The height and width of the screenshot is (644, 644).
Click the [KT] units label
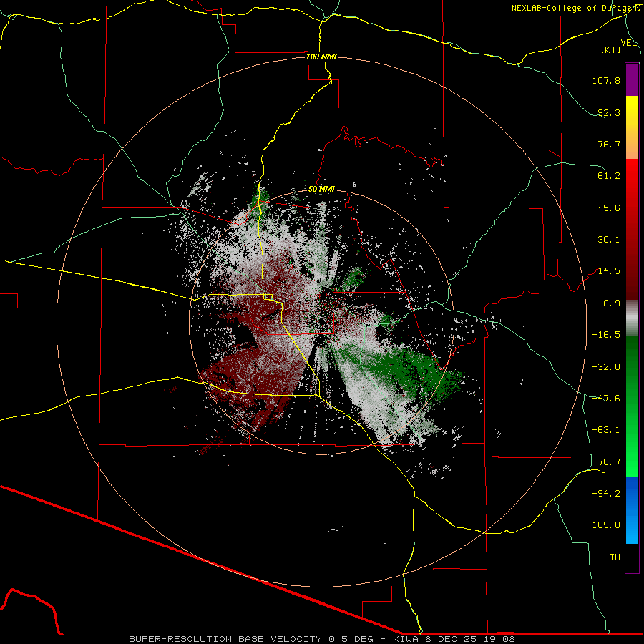point(611,49)
